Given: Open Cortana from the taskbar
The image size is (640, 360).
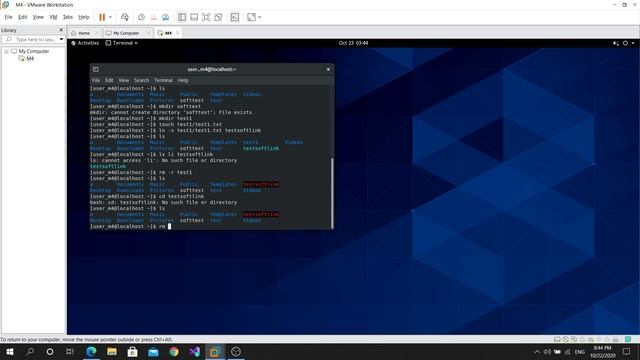Looking at the screenshot, I should 50,351.
